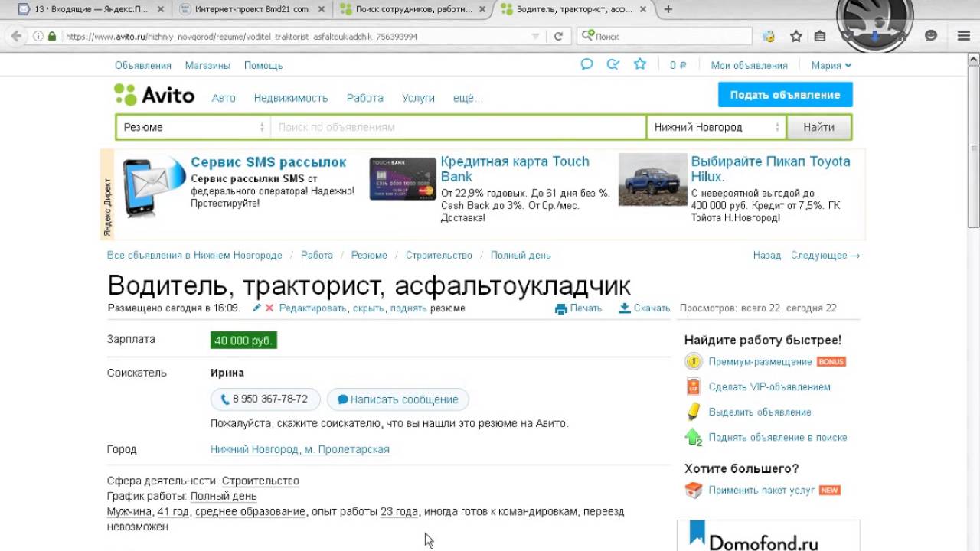Go to the Следующее listing link
Screen dimensions: 980x551
[x=825, y=256]
